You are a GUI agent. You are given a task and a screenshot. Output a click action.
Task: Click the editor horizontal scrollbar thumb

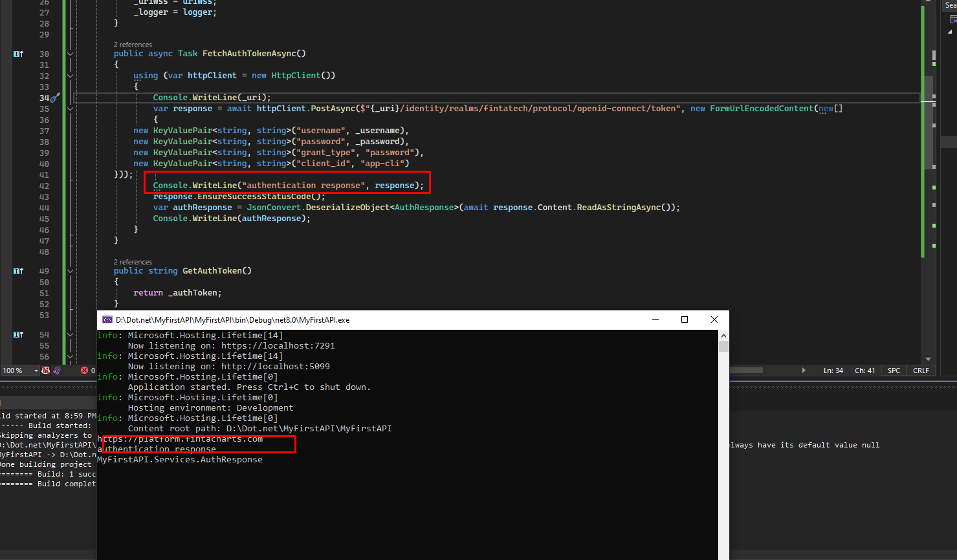point(746,371)
